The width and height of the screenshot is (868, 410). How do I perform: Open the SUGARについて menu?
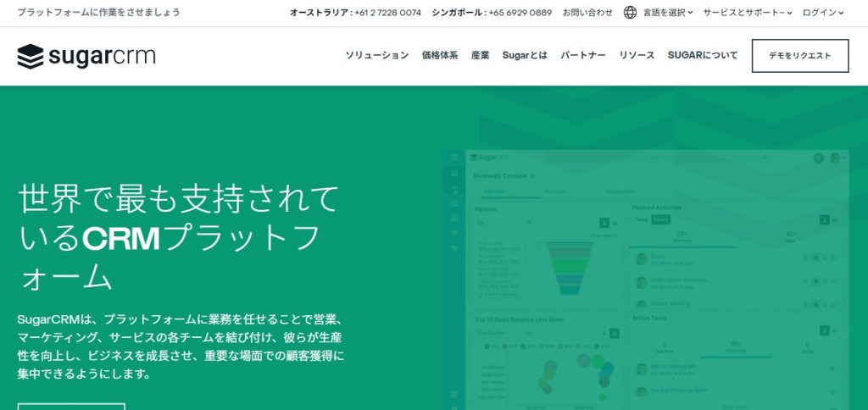point(703,55)
